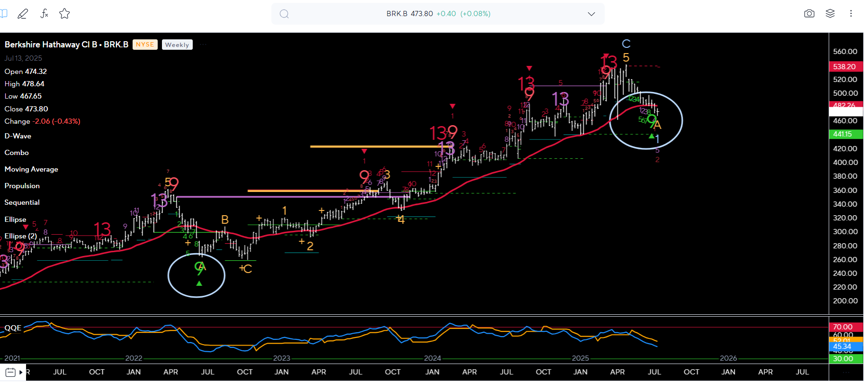Click the QQE indicator label
868x383 pixels.
point(13,328)
